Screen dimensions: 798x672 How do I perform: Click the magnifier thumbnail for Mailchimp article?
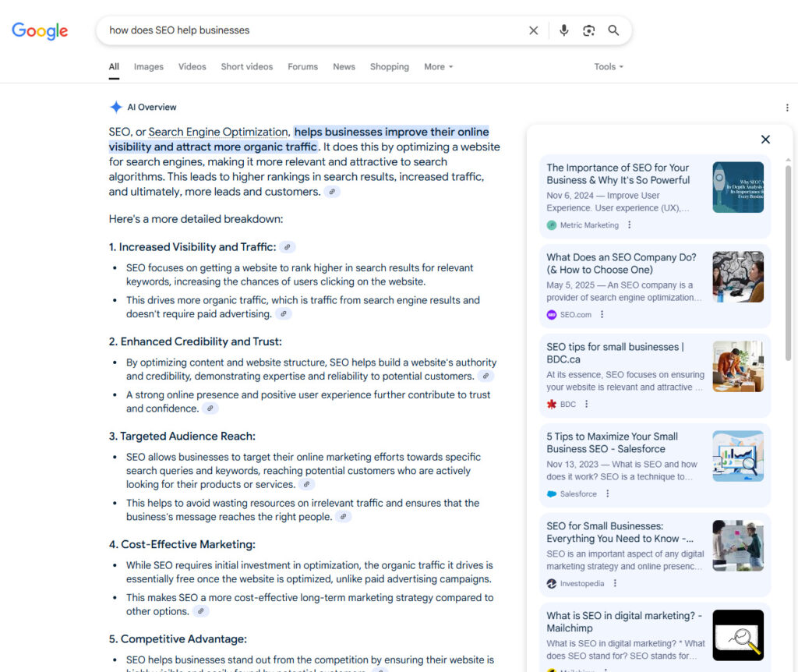click(x=738, y=635)
